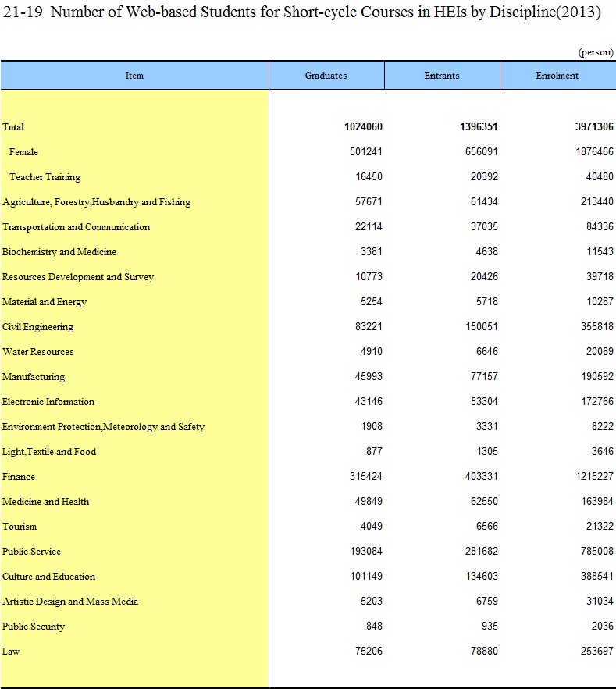Select Public Service graduates value 193084
The image size is (616, 689).
[x=366, y=552]
